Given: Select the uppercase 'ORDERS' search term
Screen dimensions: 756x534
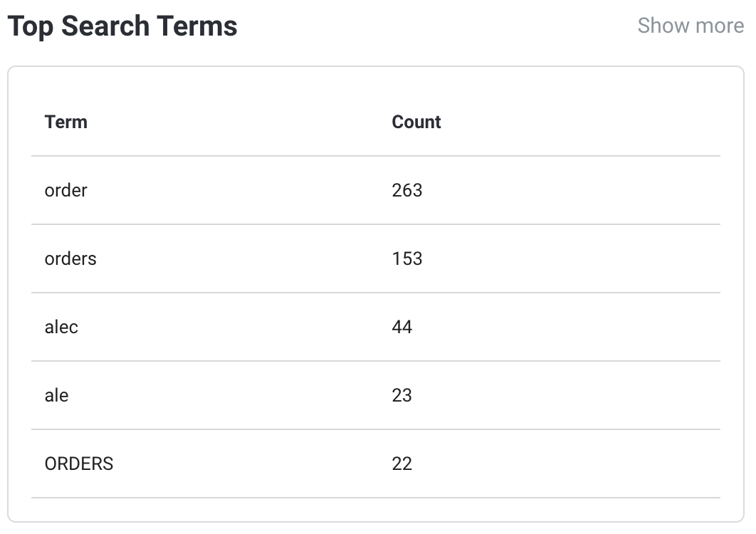Looking at the screenshot, I should 79,464.
